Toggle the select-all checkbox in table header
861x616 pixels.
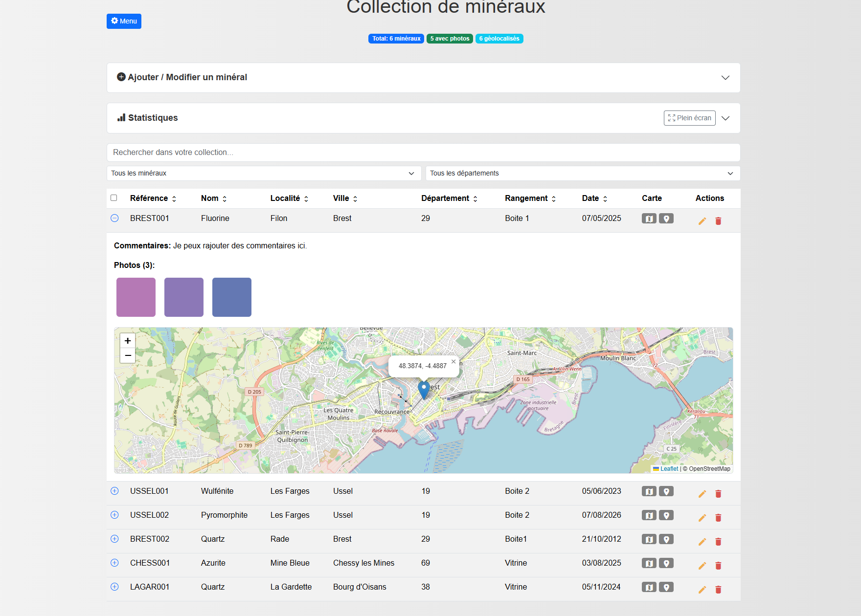[x=114, y=198]
